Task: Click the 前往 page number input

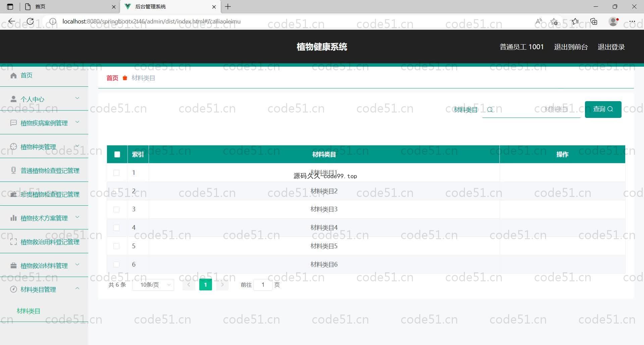Action: [263, 285]
